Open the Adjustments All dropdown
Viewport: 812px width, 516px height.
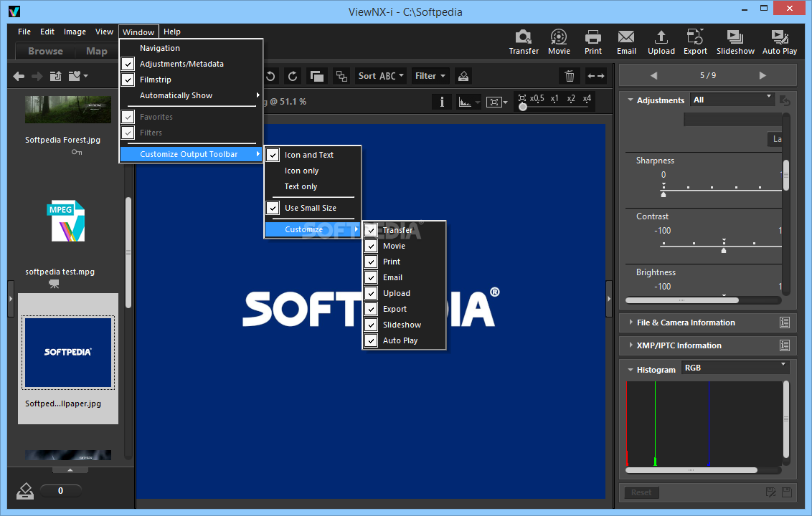[x=732, y=100]
